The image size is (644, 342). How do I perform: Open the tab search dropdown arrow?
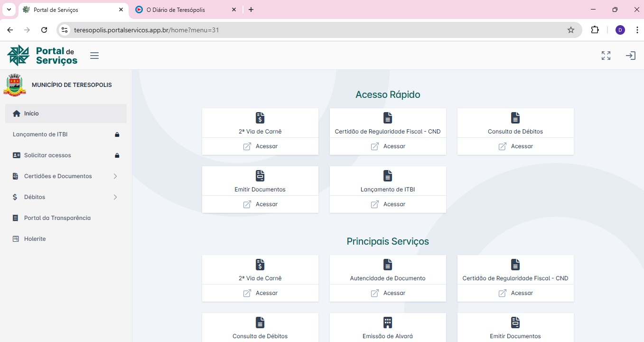(x=9, y=9)
